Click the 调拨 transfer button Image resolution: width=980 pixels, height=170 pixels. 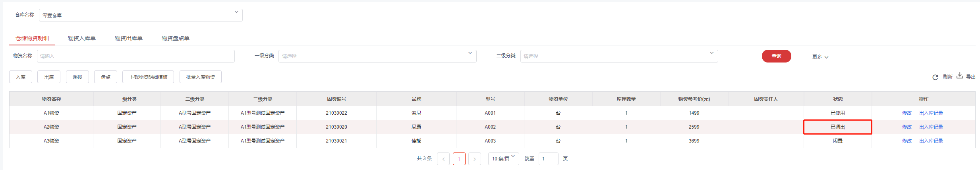coord(77,77)
